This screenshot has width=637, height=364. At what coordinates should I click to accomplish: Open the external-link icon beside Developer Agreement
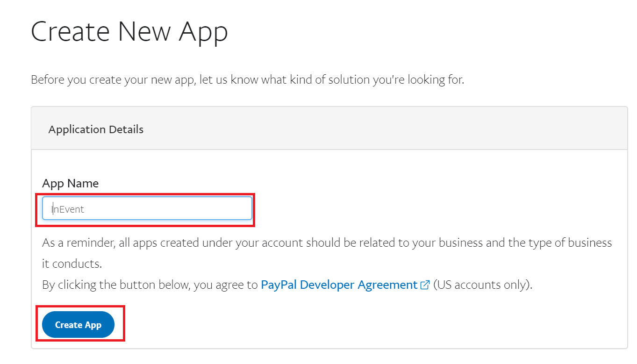tap(425, 285)
